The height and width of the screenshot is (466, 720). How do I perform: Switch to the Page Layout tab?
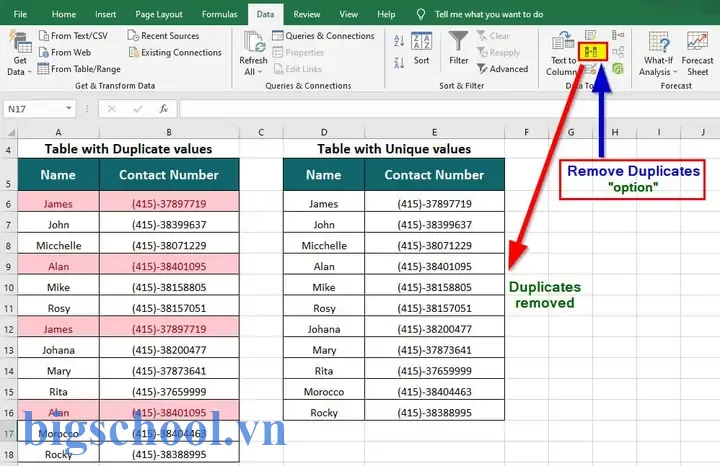tap(159, 14)
